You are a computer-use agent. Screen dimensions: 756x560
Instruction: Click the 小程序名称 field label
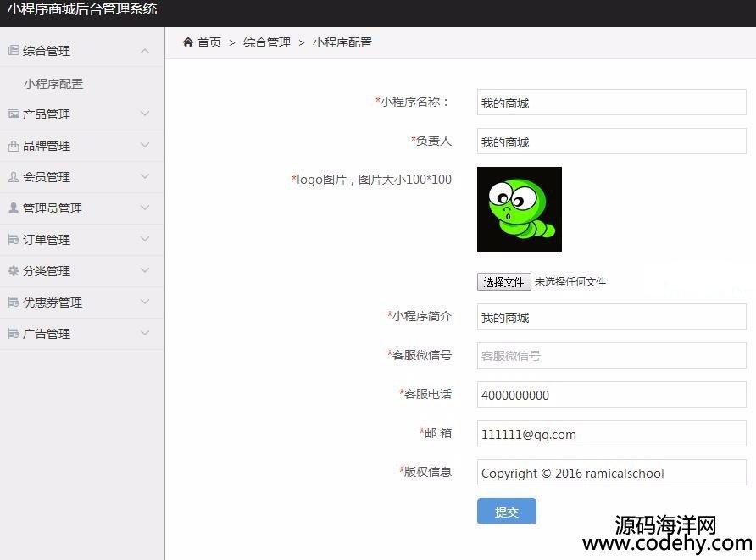(x=413, y=102)
